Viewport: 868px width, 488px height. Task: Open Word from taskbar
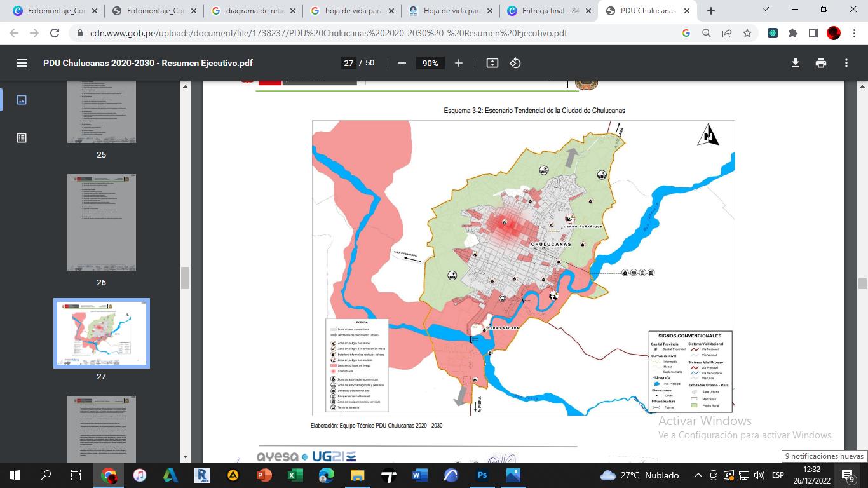click(x=419, y=475)
